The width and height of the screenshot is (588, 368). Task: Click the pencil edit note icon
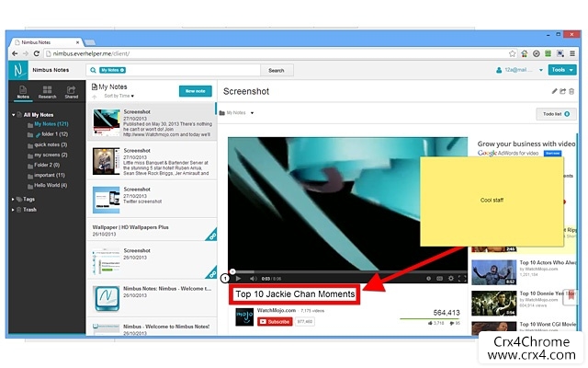pos(554,91)
